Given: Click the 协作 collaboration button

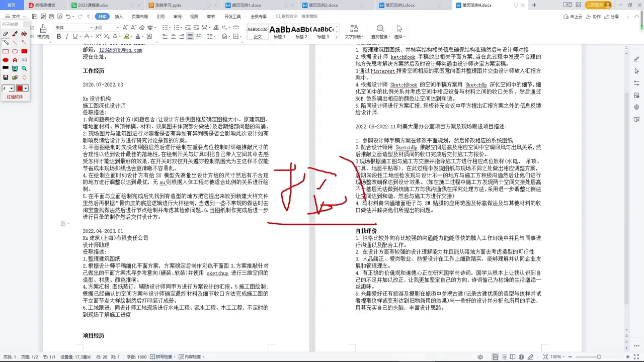Looking at the screenshot, I should pos(594,17).
